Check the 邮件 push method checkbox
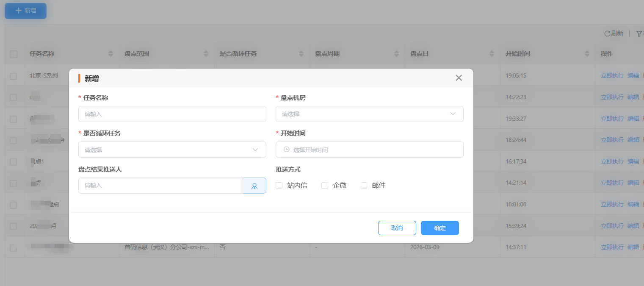Image resolution: width=644 pixels, height=286 pixels. click(x=364, y=185)
